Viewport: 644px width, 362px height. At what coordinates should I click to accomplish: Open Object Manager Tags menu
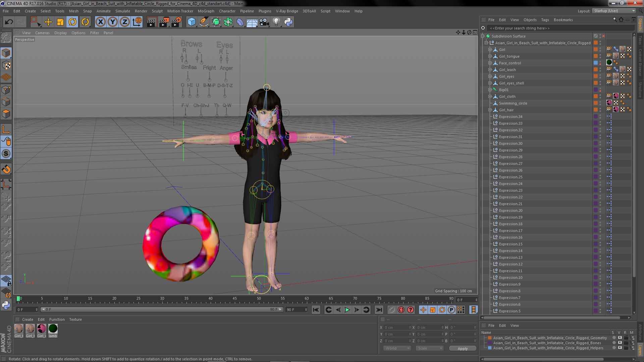click(x=545, y=20)
